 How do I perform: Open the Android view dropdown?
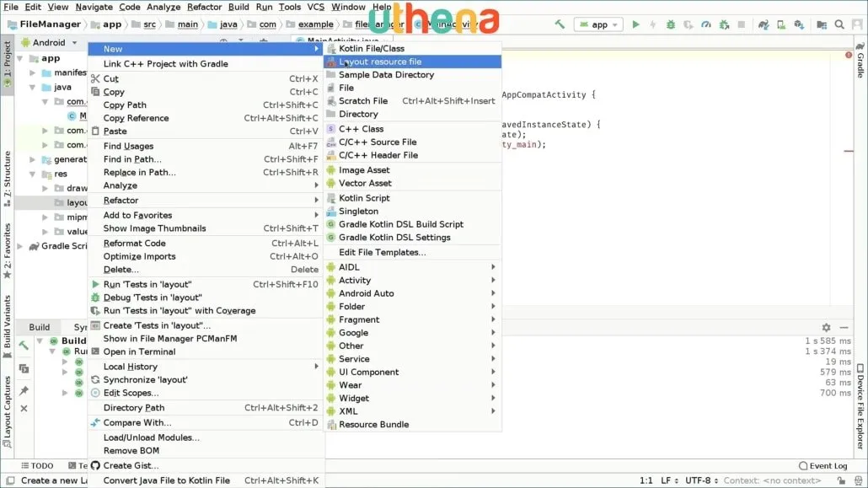click(49, 43)
